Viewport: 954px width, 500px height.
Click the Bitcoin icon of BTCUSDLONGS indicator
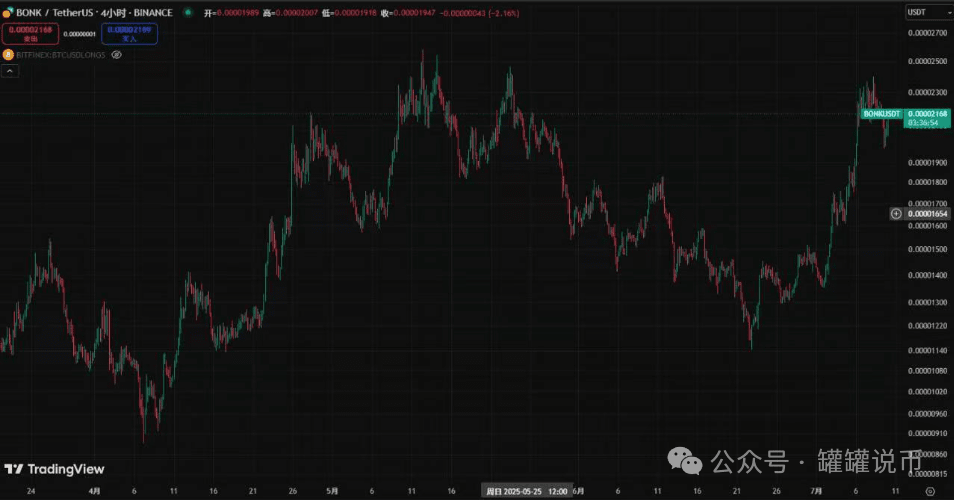pos(8,55)
